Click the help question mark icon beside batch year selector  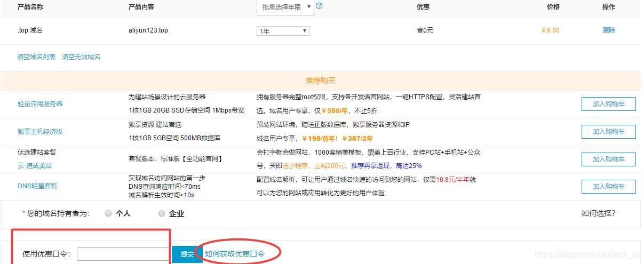(x=319, y=6)
